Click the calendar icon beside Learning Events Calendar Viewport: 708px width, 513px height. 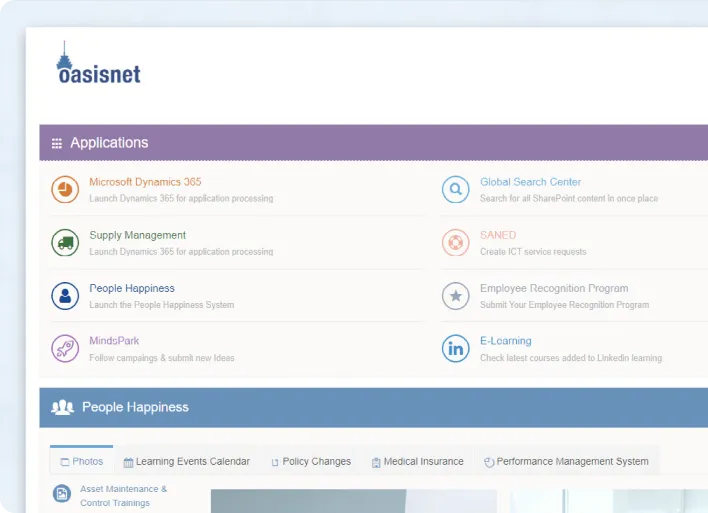click(x=128, y=462)
